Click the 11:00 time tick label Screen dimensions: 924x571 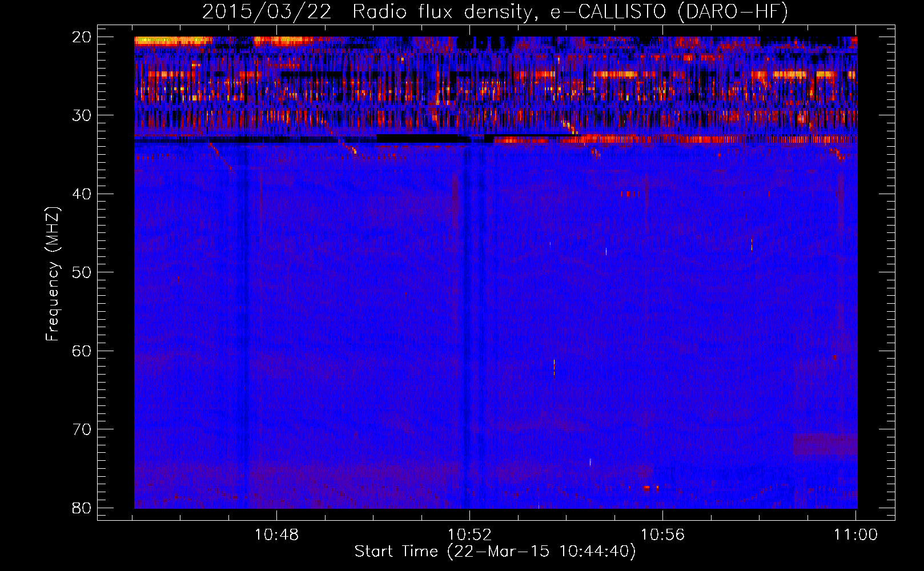(x=855, y=535)
